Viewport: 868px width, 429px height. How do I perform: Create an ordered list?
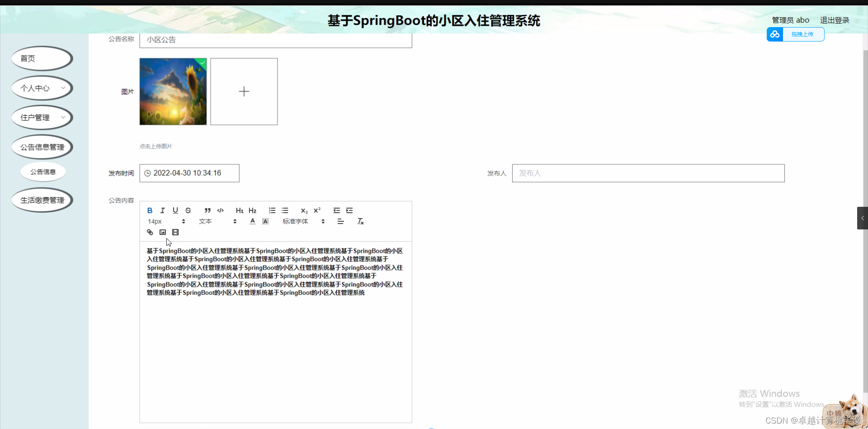[x=272, y=210]
